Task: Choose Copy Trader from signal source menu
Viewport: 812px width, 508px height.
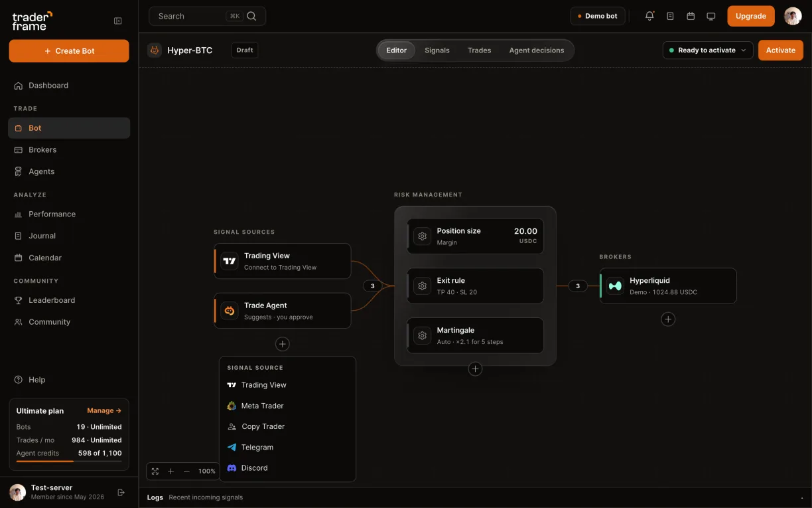Action: (287, 426)
